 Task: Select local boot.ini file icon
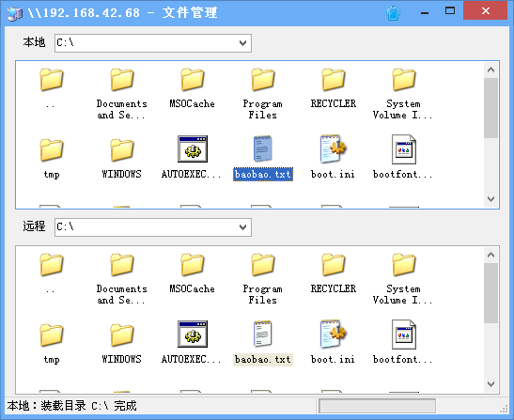tap(333, 149)
